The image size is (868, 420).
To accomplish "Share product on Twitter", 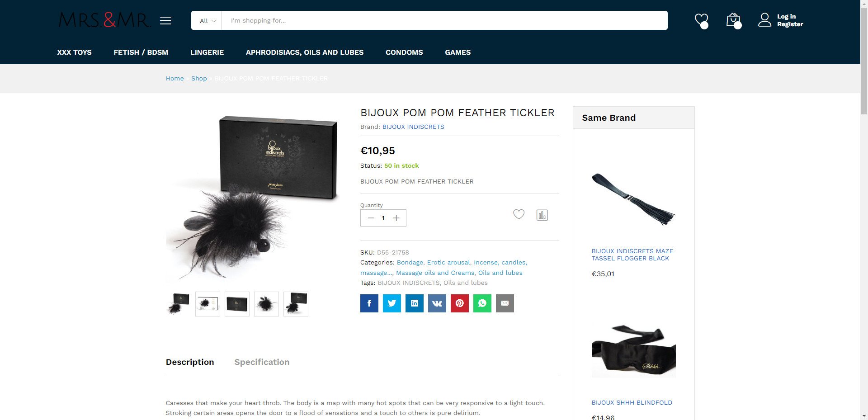I will click(392, 303).
